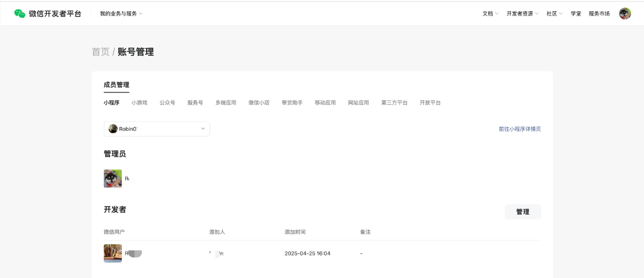Open the 文档 dropdown menu
The height and width of the screenshot is (278, 644).
click(490, 13)
